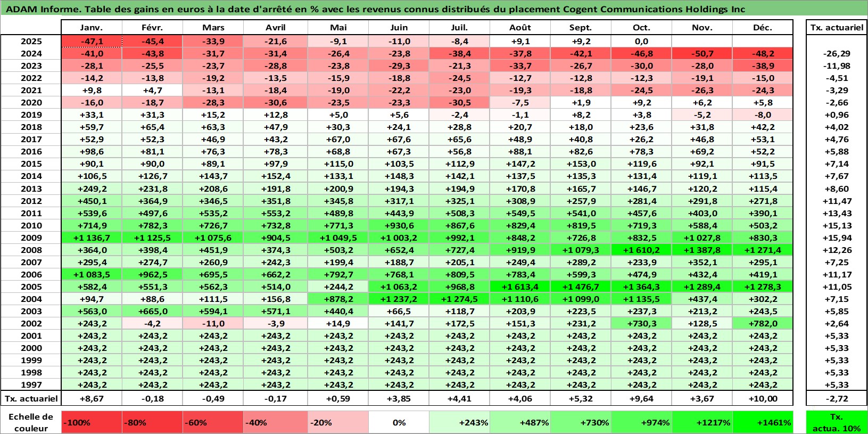Click the '+1 387,8' cell for Nov. 2008
The width and height of the screenshot is (868, 434).
(x=702, y=250)
